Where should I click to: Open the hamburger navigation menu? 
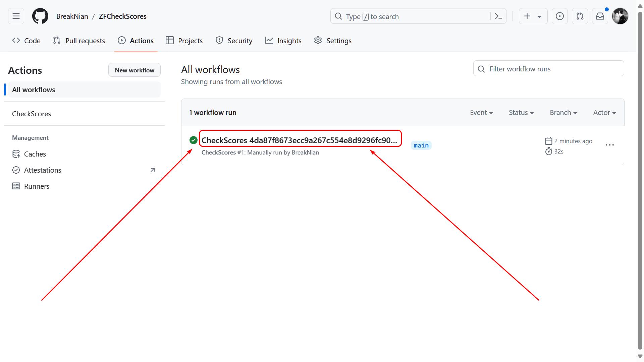[16, 16]
